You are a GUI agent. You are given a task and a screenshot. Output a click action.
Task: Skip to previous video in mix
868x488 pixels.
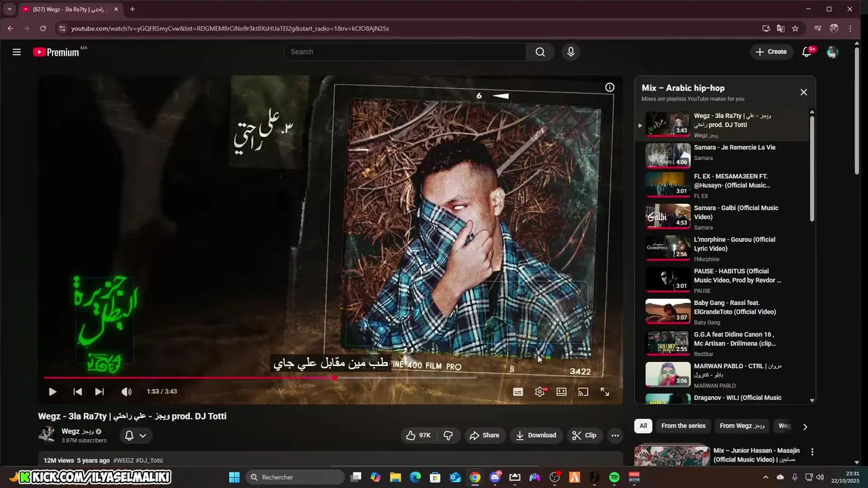77,392
